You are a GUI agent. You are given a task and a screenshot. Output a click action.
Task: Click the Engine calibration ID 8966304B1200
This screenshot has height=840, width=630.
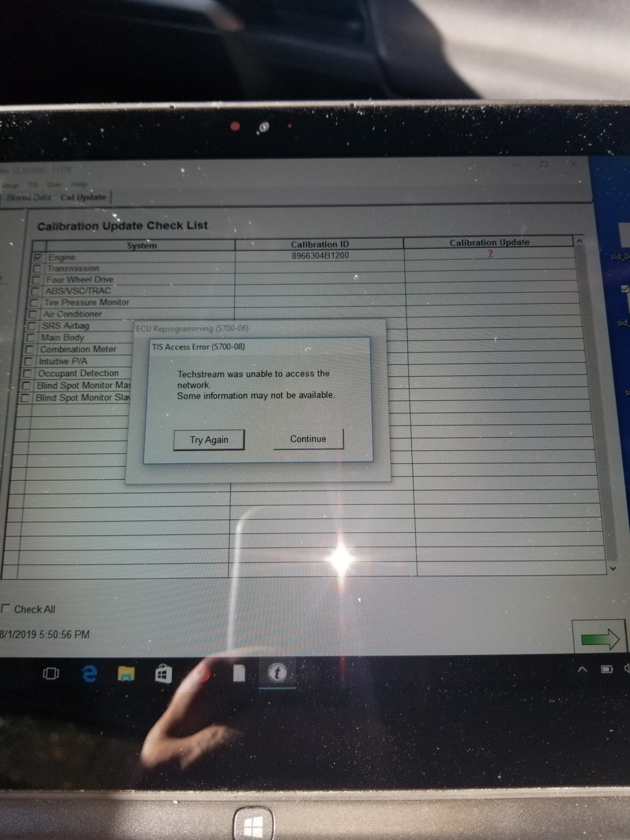[x=320, y=255]
